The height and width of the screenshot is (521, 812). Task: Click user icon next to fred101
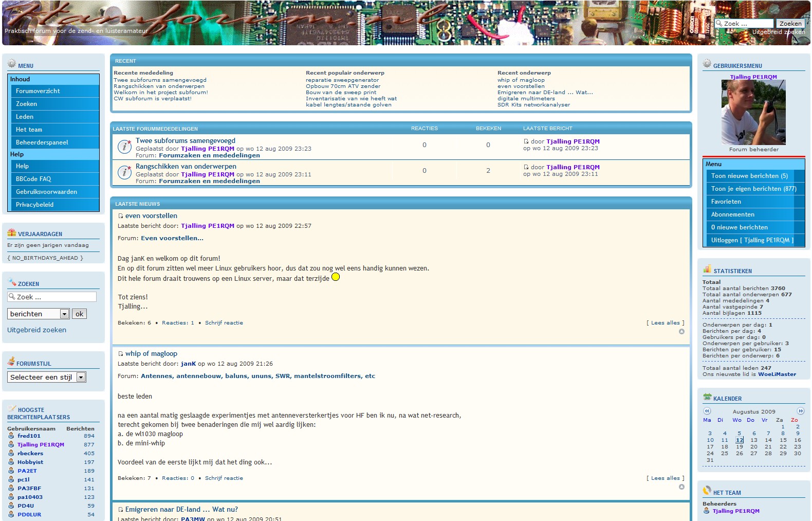[11, 436]
